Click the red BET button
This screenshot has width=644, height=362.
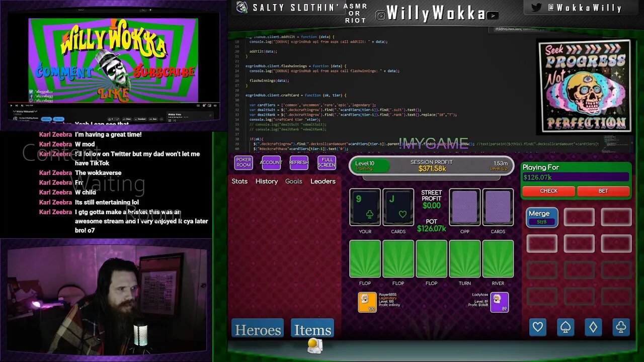[x=603, y=191]
